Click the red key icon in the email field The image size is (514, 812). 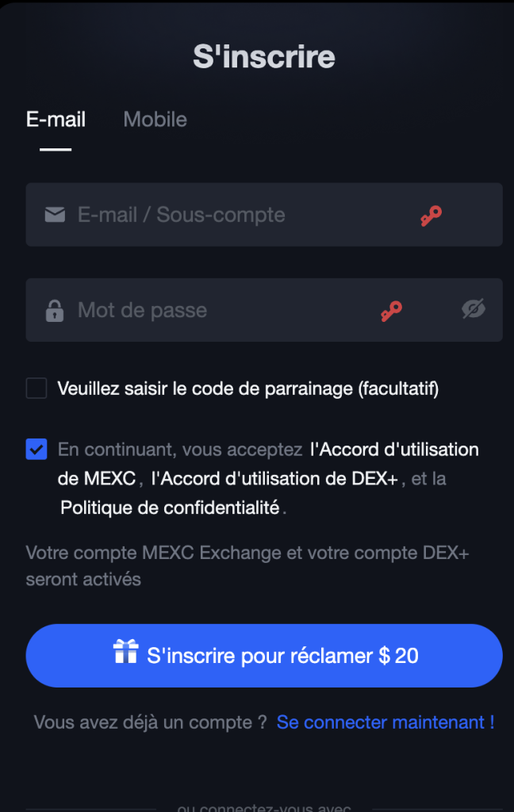431,214
